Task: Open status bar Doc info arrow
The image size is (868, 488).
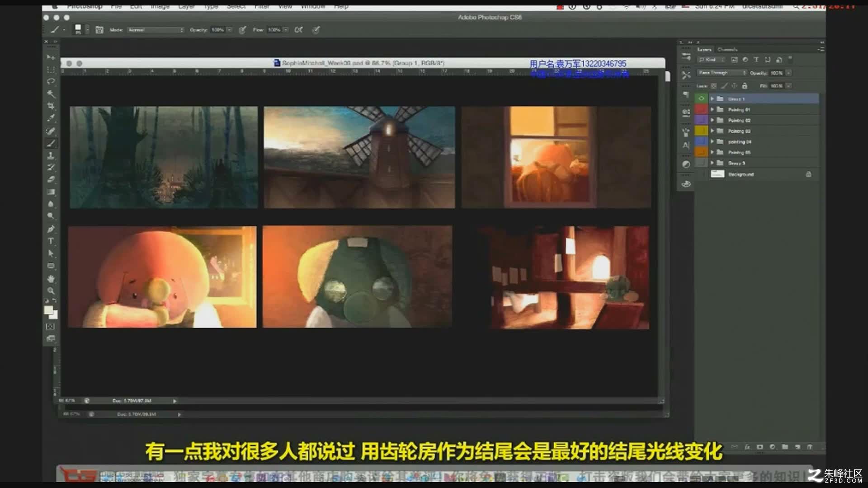Action: 175,401
